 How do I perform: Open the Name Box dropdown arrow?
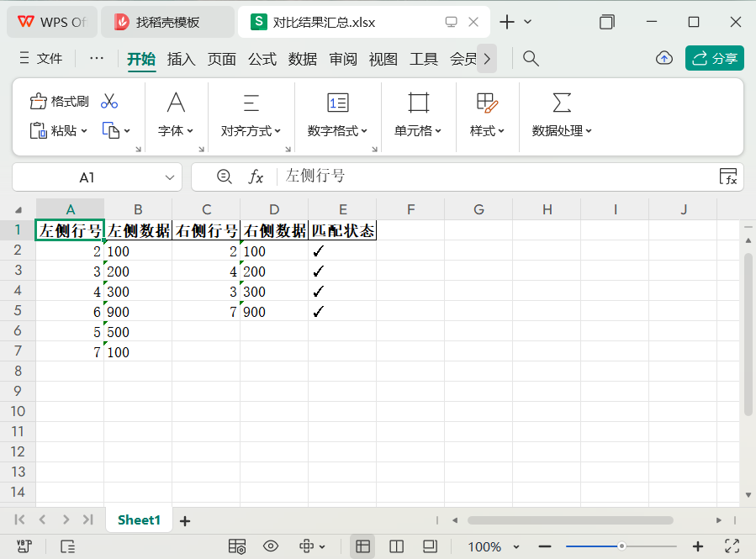click(170, 177)
